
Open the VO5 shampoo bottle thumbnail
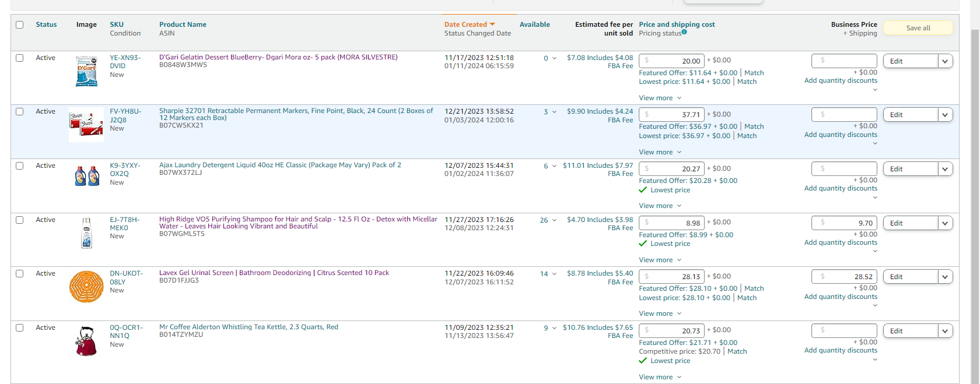86,233
